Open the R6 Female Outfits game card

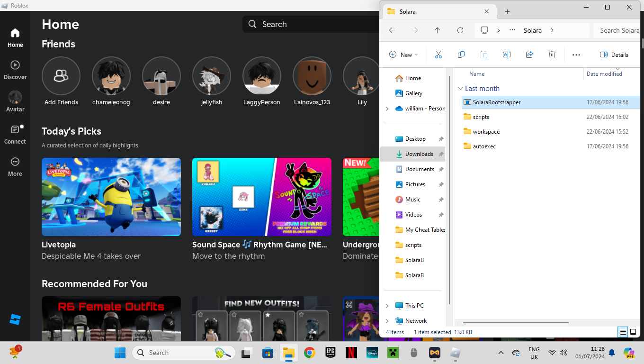pos(111,318)
